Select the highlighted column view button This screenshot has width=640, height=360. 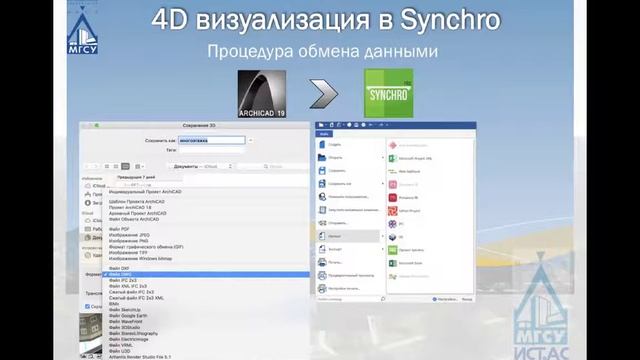pyautogui.click(x=125, y=167)
